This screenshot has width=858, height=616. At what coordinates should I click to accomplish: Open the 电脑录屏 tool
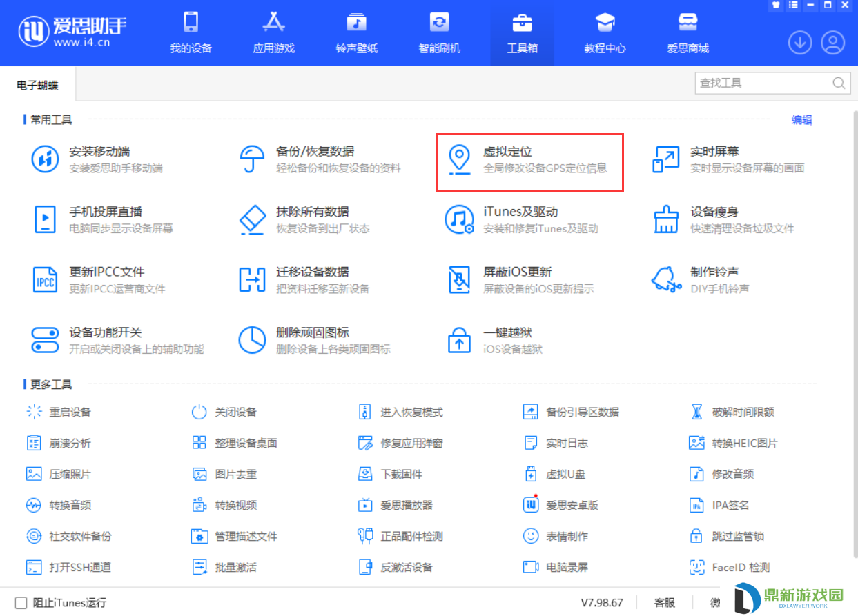click(556, 567)
